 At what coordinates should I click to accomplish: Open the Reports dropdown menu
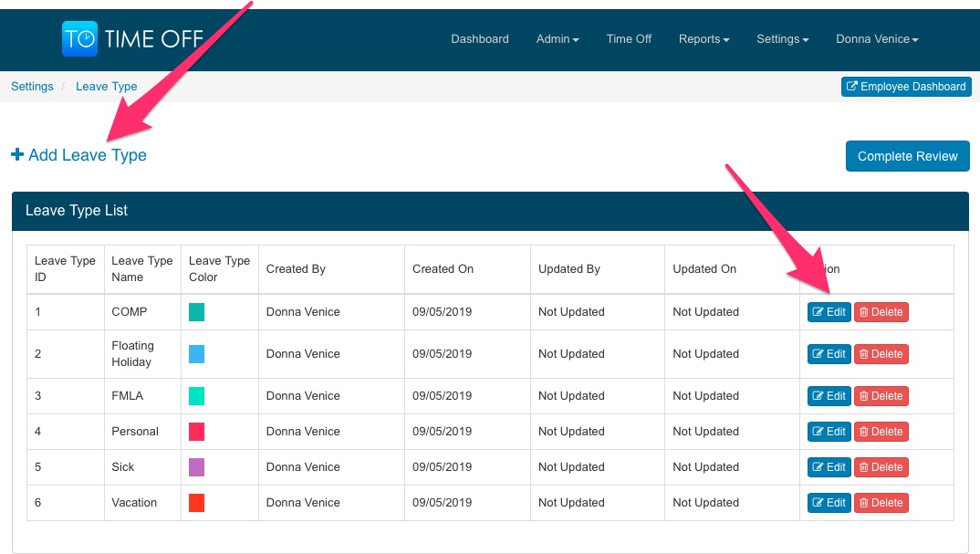click(x=704, y=39)
